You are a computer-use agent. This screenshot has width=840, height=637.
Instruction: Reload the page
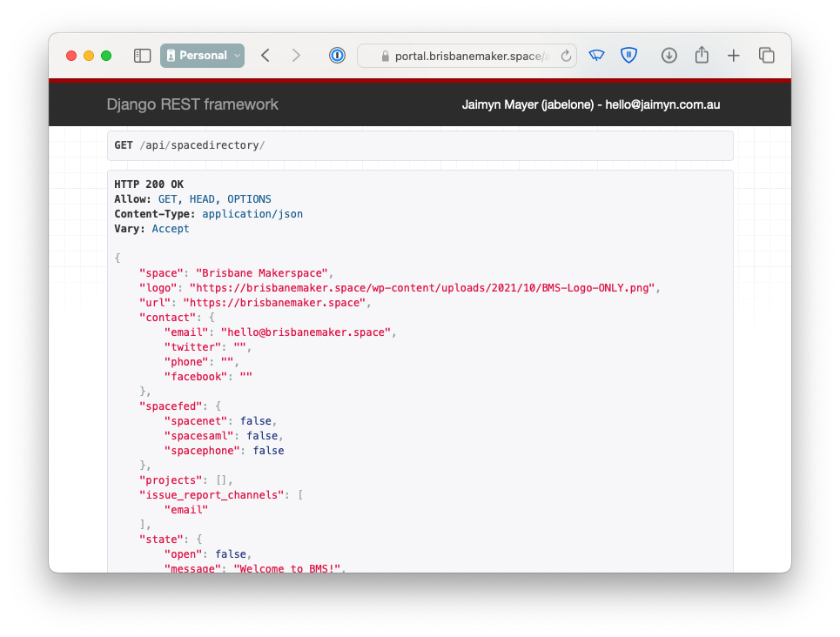[566, 56]
